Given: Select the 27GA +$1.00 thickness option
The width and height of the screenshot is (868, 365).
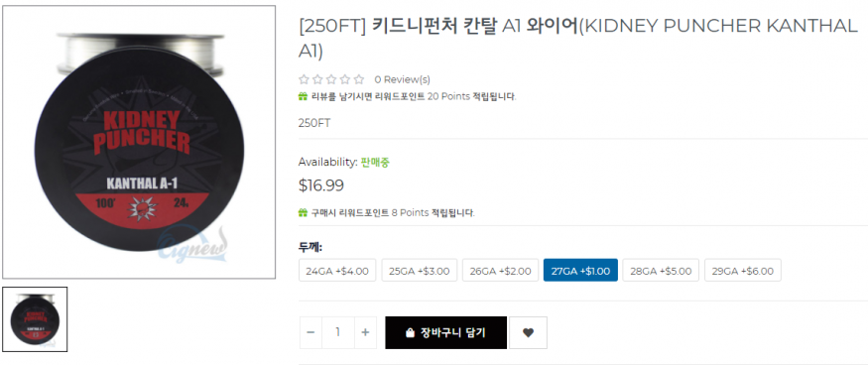Looking at the screenshot, I should (x=580, y=271).
